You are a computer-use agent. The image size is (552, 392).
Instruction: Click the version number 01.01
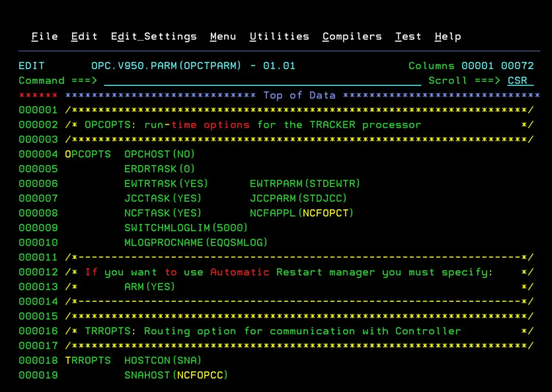[279, 66]
